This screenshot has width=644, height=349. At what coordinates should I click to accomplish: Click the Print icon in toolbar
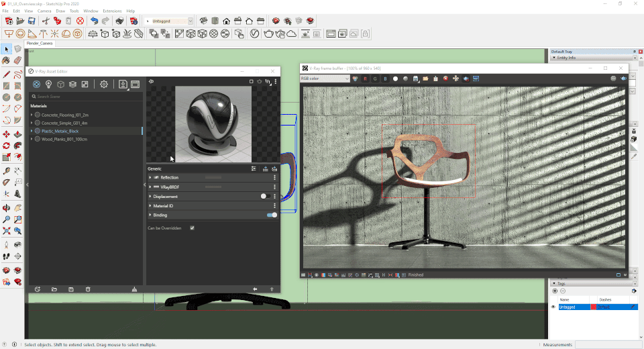[119, 21]
